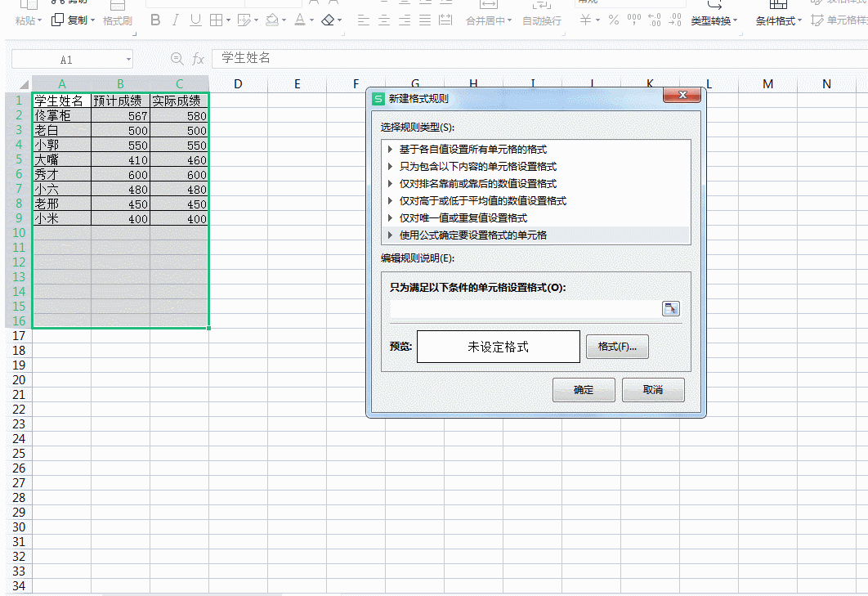This screenshot has height=596, width=868.
Task: Click the Format Painter button
Action: [118, 14]
